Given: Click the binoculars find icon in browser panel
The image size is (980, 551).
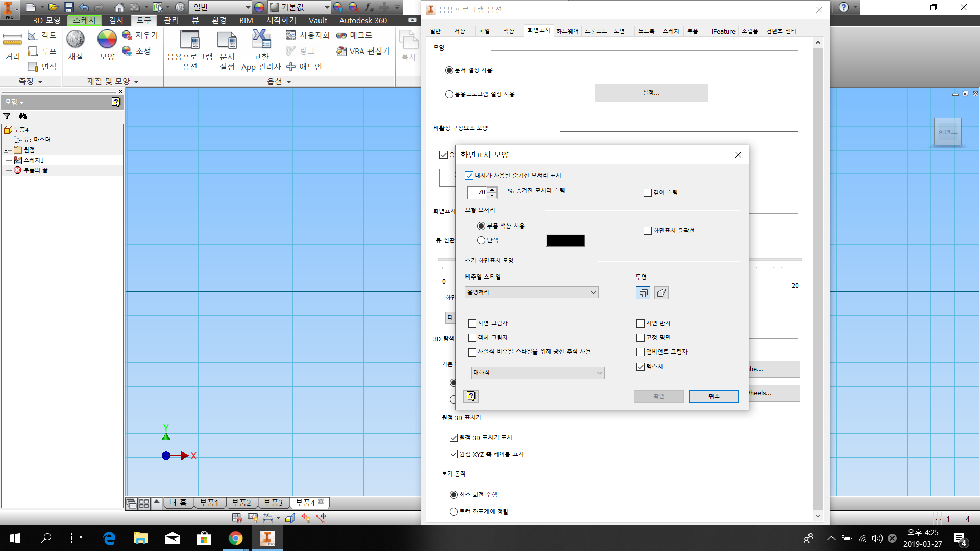Looking at the screenshot, I should pos(22,116).
